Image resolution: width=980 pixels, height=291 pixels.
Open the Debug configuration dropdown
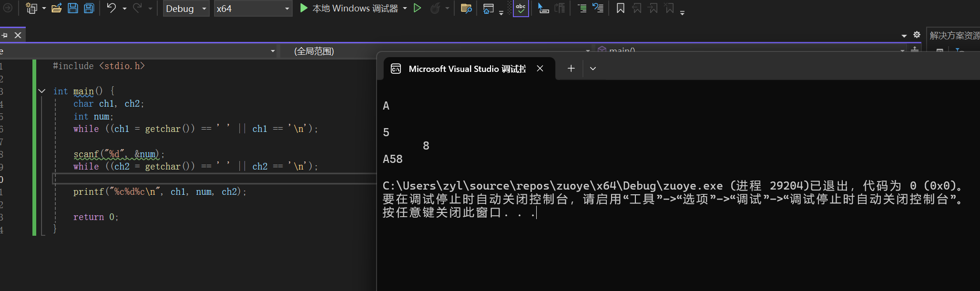[186, 9]
